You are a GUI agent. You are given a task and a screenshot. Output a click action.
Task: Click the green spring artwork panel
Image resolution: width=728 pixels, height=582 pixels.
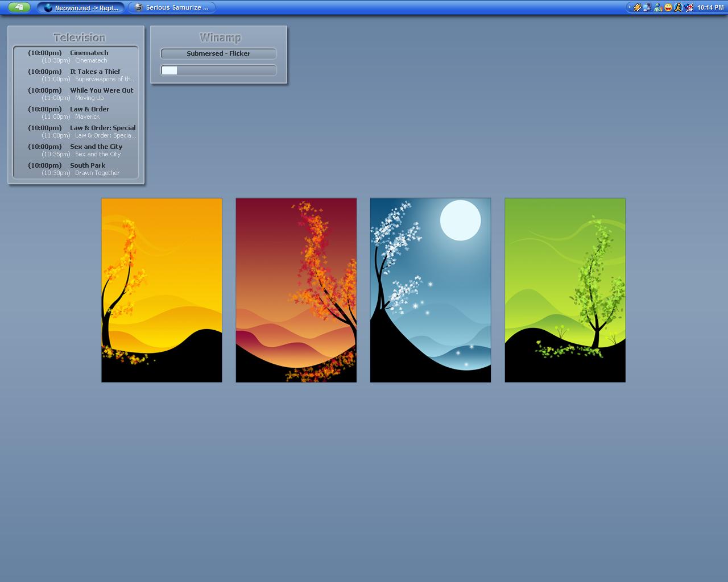click(564, 290)
